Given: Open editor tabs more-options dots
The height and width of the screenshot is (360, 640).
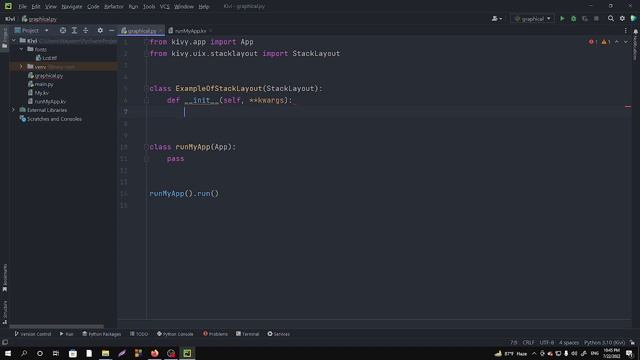Looking at the screenshot, I should (x=626, y=31).
